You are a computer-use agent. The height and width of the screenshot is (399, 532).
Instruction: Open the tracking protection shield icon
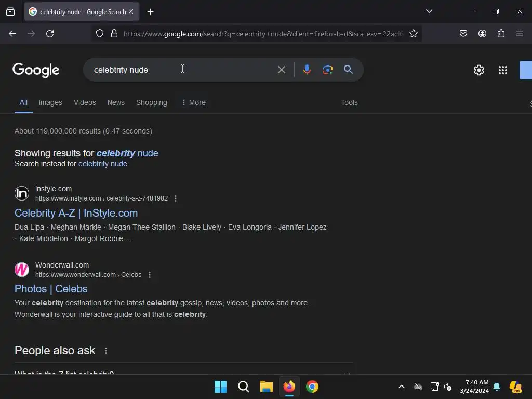(x=100, y=34)
